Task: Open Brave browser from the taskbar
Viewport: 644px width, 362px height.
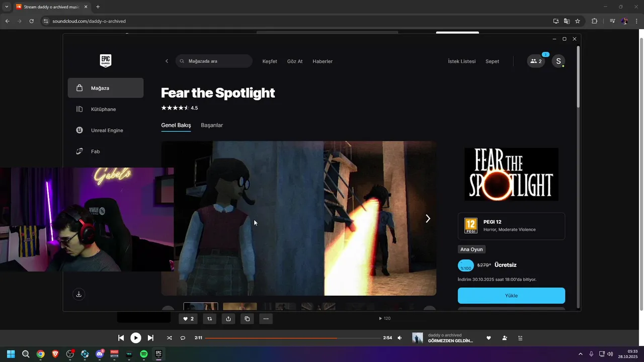Action: (x=55, y=354)
